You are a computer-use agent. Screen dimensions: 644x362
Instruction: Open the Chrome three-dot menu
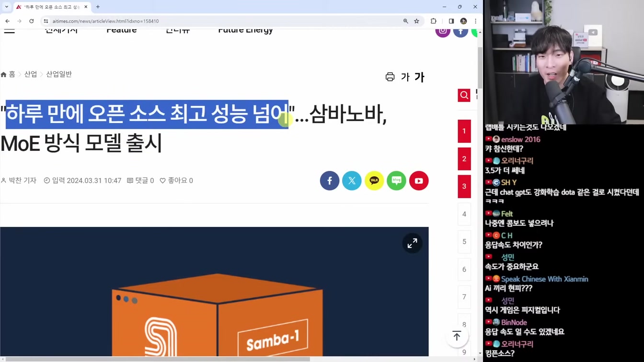coord(475,21)
